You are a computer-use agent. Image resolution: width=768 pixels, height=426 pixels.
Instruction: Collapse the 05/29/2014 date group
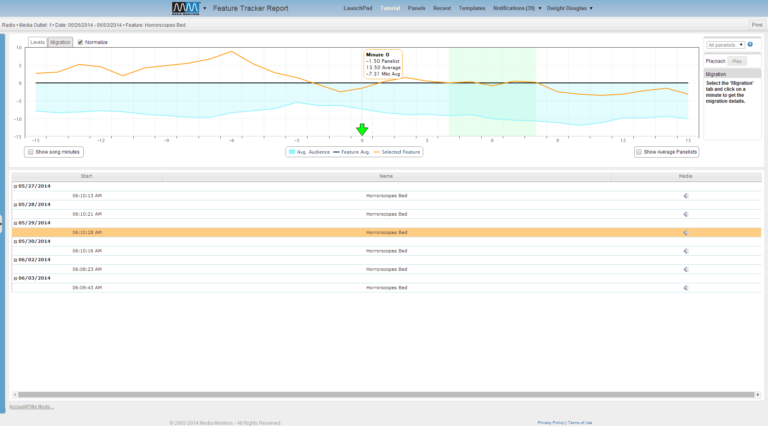tap(15, 223)
